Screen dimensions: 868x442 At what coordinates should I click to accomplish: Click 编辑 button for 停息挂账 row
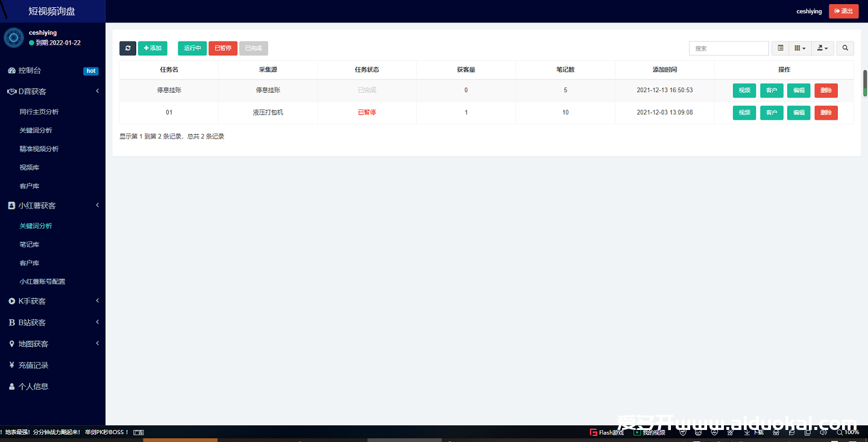799,90
